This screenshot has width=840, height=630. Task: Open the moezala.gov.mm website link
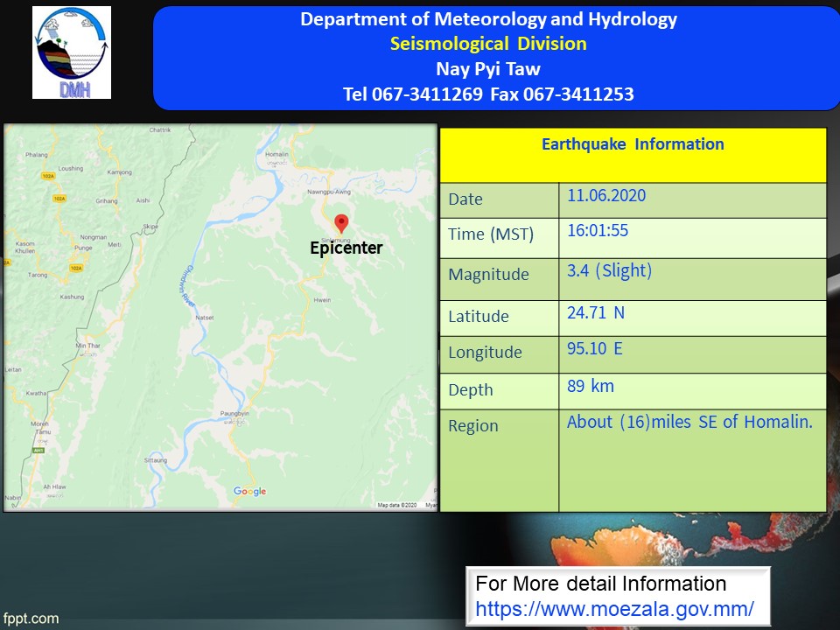click(x=614, y=608)
